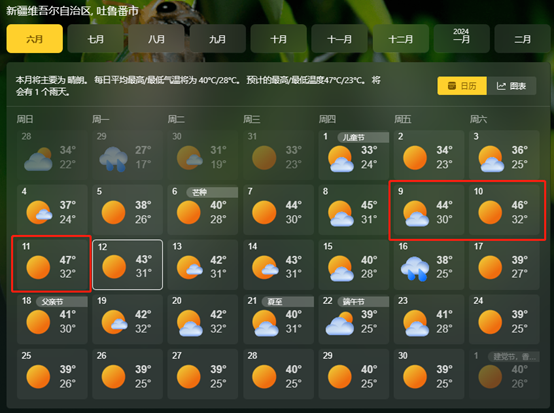Open the faded July 1 day cell
554x413 pixels.
point(504,374)
